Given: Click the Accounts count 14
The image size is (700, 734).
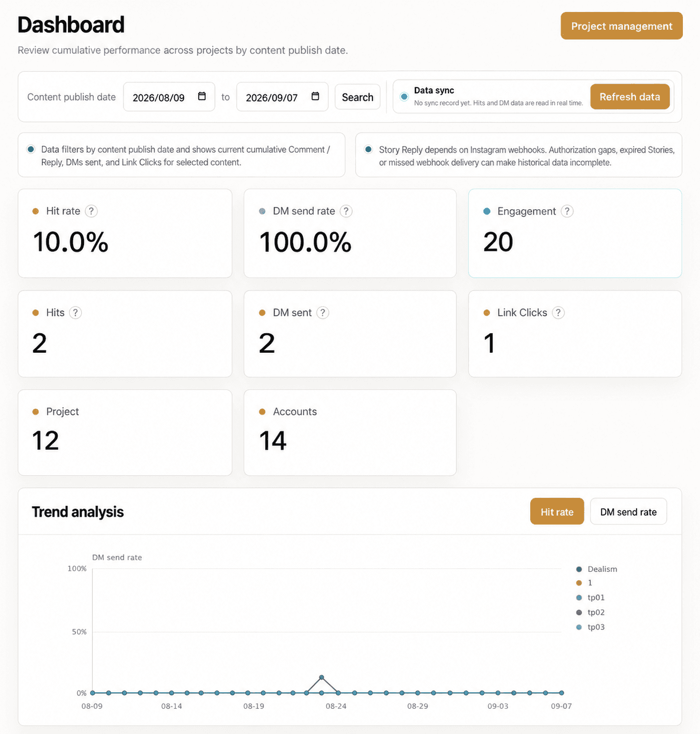Looking at the screenshot, I should [x=273, y=441].
